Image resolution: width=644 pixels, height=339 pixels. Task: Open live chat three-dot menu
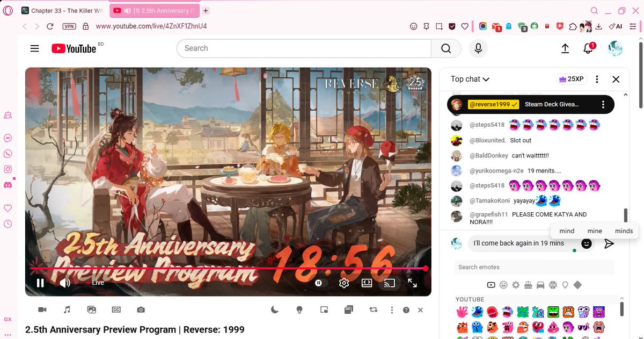[x=597, y=79]
